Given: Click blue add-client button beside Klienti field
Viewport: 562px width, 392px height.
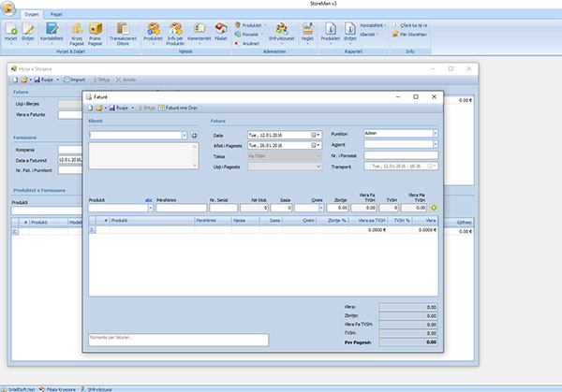Looking at the screenshot, I should 194,136.
